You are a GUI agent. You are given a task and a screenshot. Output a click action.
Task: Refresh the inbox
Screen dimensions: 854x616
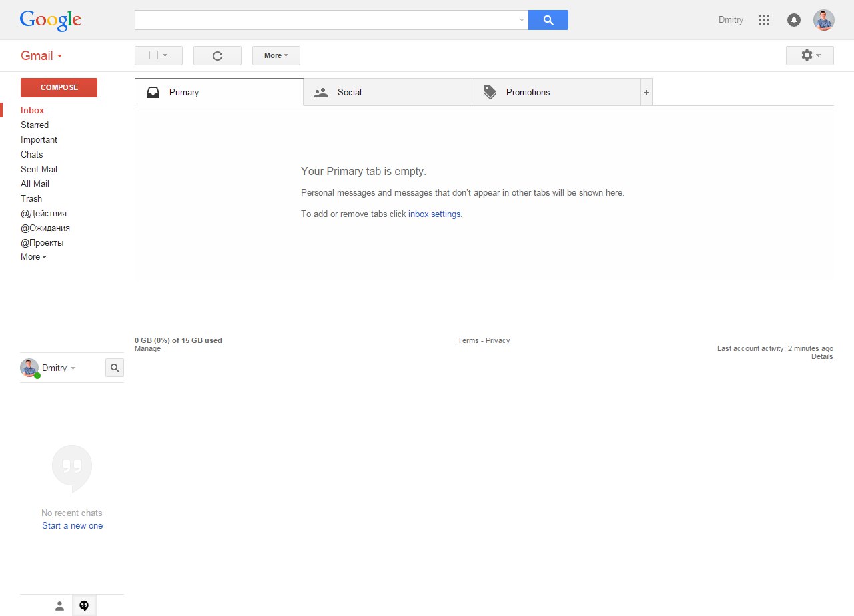[x=218, y=55]
